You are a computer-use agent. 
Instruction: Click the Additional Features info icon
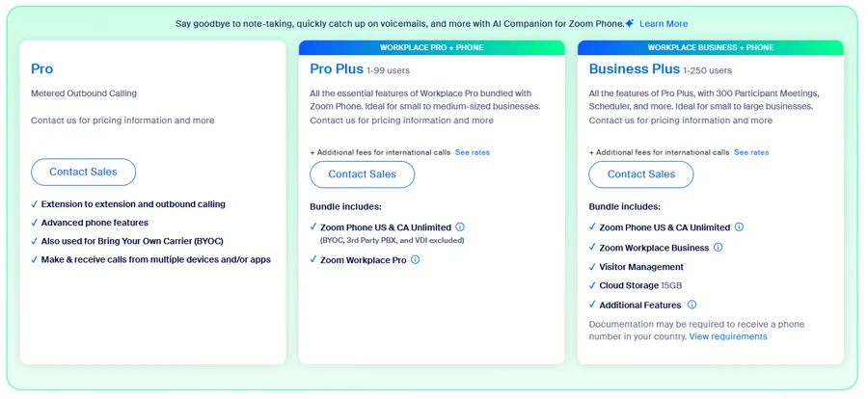pyautogui.click(x=692, y=306)
